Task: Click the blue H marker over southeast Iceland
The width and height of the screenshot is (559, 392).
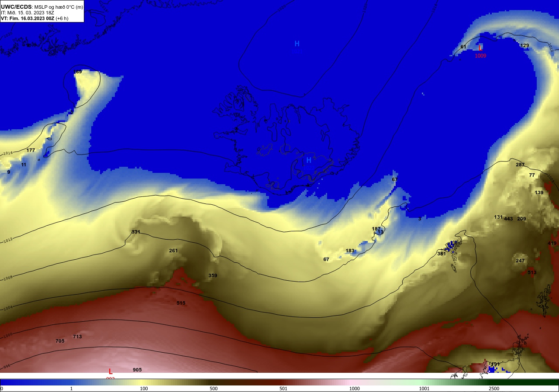Action: [x=309, y=160]
